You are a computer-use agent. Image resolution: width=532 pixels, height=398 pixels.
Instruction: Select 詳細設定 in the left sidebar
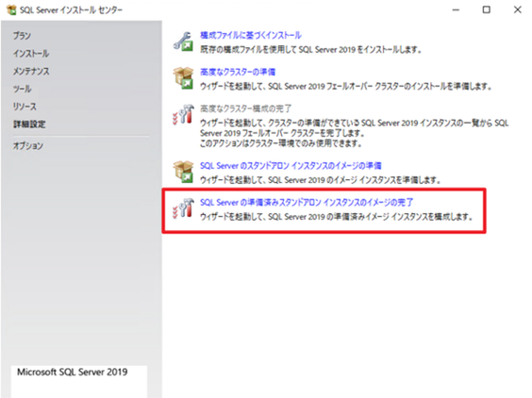pos(29,124)
